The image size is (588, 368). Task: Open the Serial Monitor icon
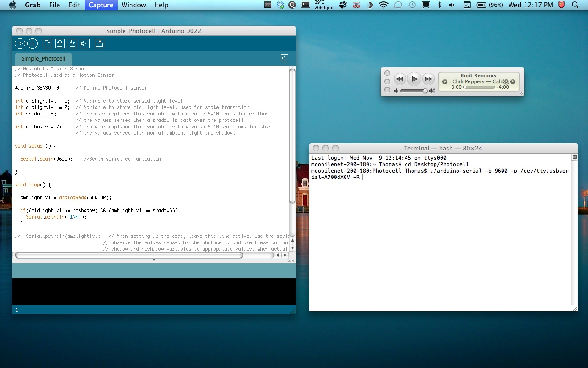click(99, 44)
